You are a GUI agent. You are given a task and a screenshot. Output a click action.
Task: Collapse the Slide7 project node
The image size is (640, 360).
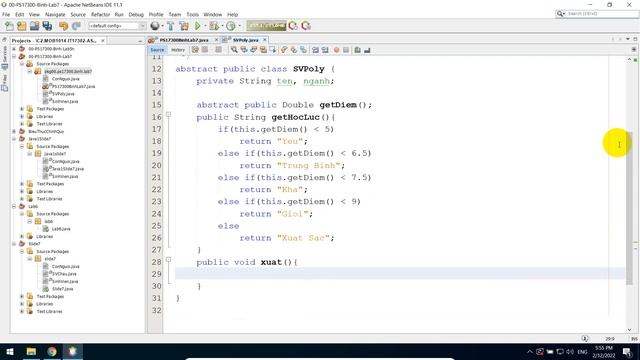pyautogui.click(x=14, y=244)
